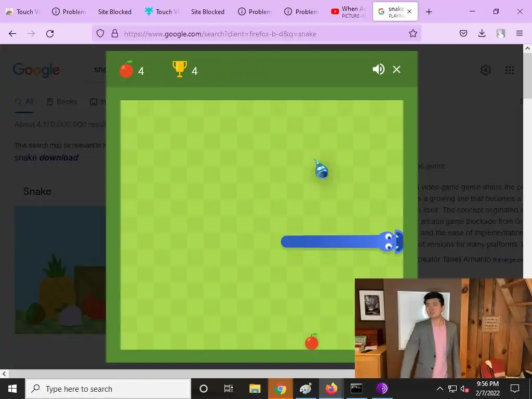Open tracking protection shield info
The image size is (532, 399).
click(100, 34)
